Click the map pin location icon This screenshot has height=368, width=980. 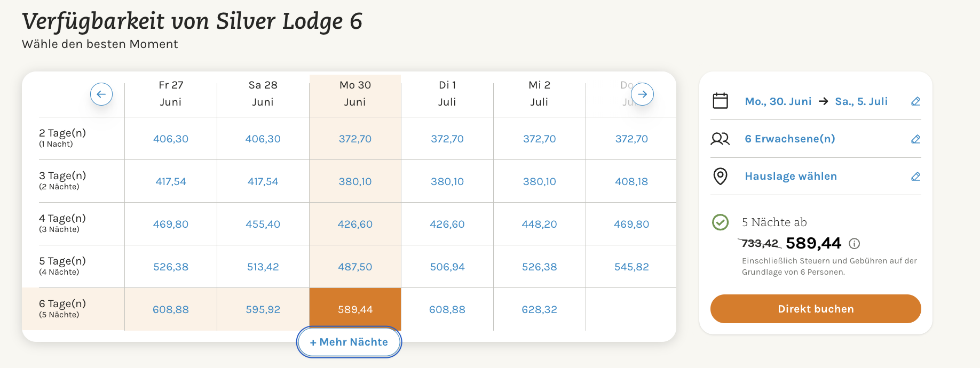tap(720, 176)
